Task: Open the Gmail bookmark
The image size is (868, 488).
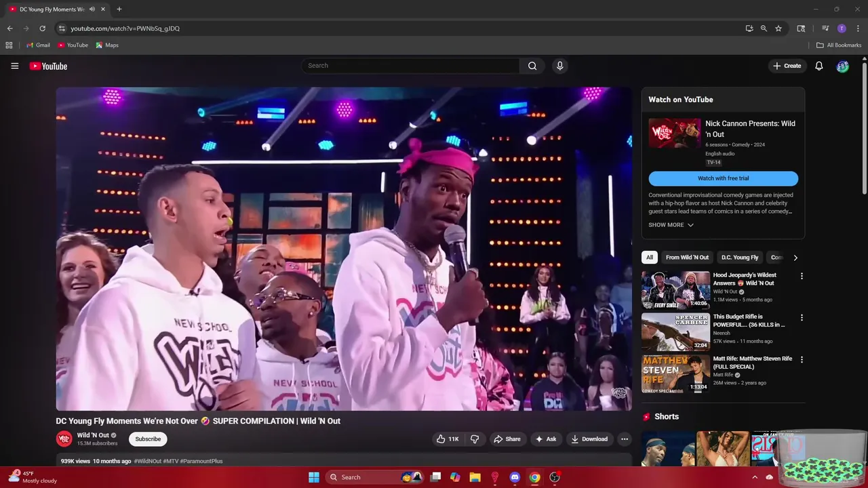Action: click(38, 45)
